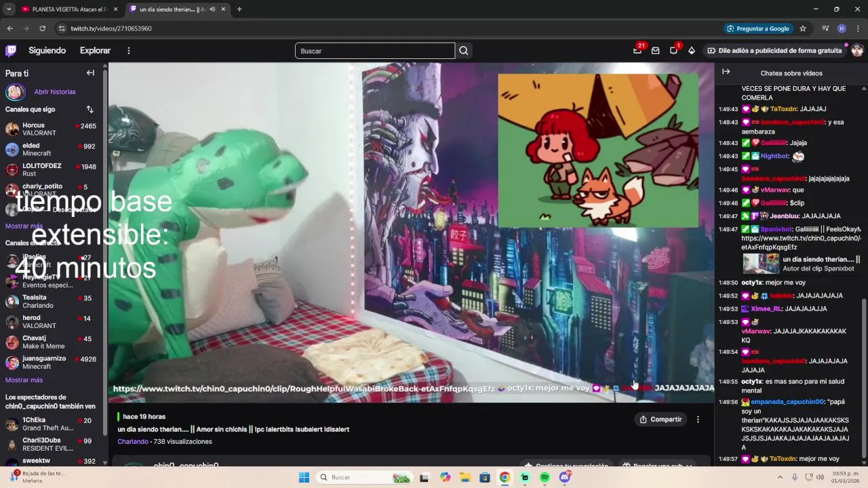The height and width of the screenshot is (488, 868).
Task: Show hidden system tray icons
Action: coord(780,477)
